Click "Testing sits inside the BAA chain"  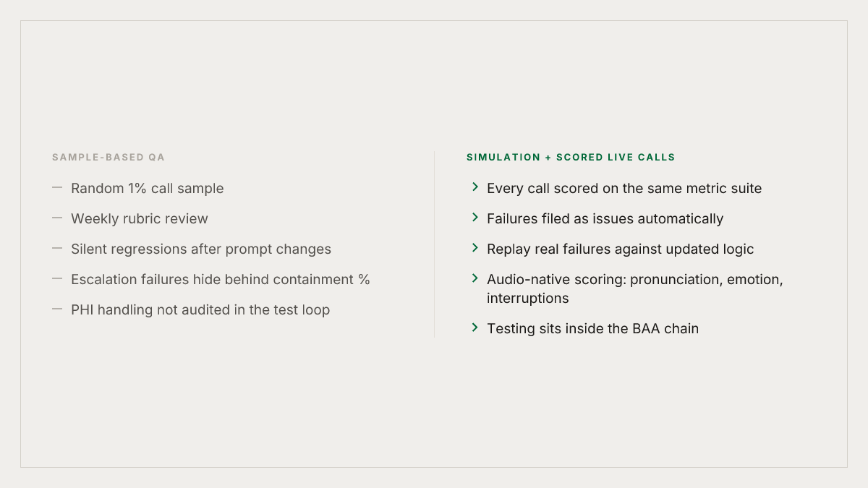click(593, 328)
